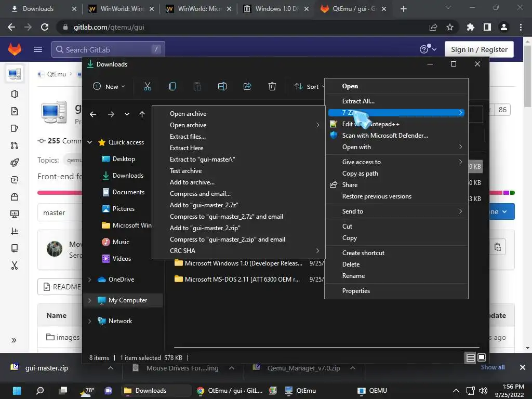Click the Rename icon in Explorer toolbar

222,87
